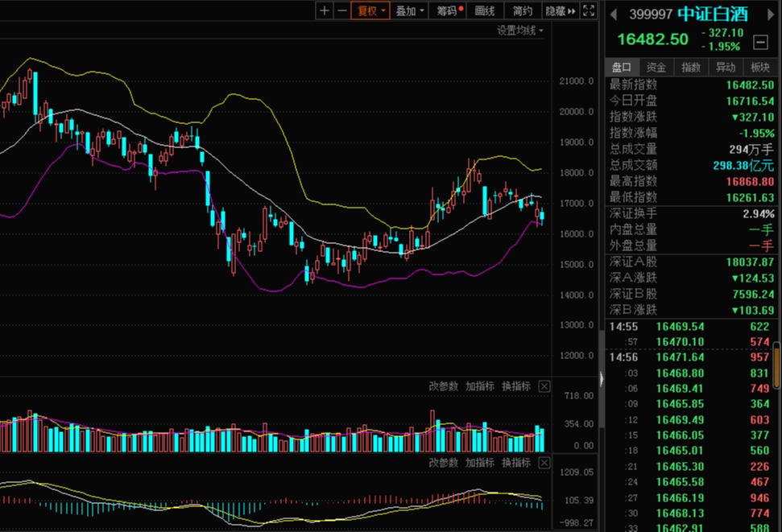Click 改参数 in the MACD pane
The height and width of the screenshot is (532, 782).
(x=444, y=463)
